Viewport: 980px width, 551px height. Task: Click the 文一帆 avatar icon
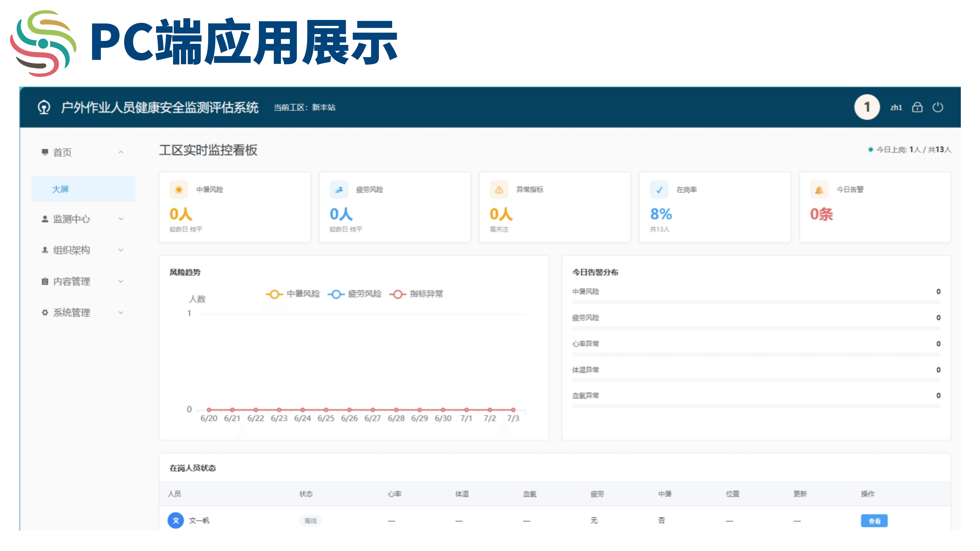[x=176, y=521]
